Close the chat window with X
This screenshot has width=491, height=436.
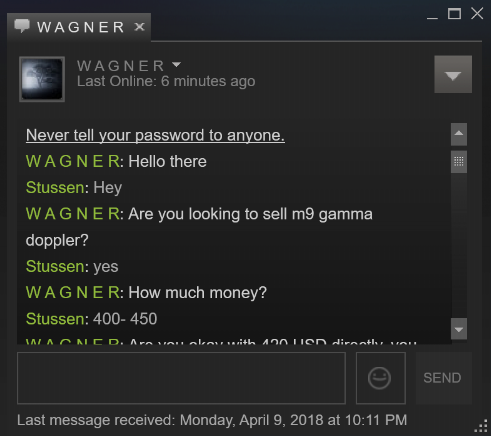(x=477, y=14)
